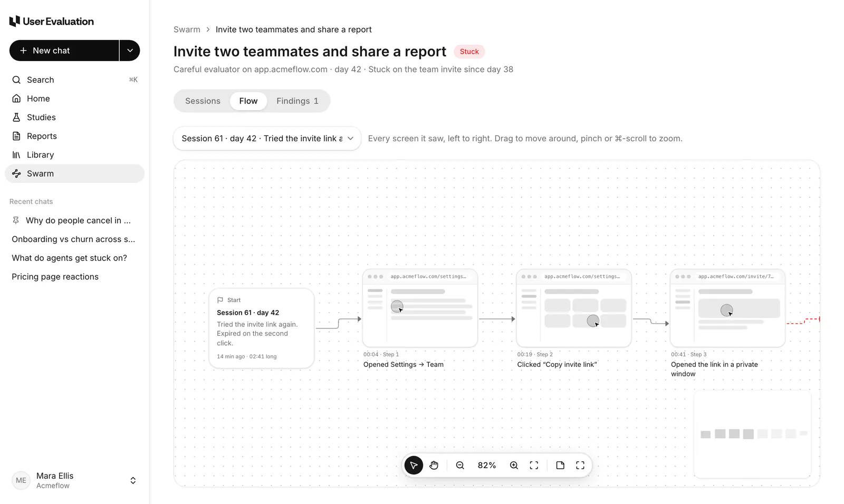This screenshot has height=504, width=844.
Task: Expand the New chat dropdown arrow
Action: pos(130,51)
